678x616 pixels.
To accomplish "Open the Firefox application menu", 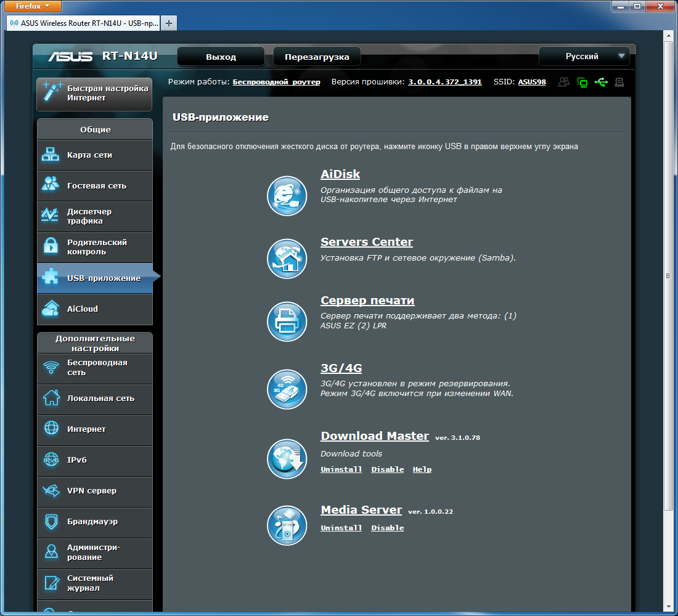I will coord(33,6).
